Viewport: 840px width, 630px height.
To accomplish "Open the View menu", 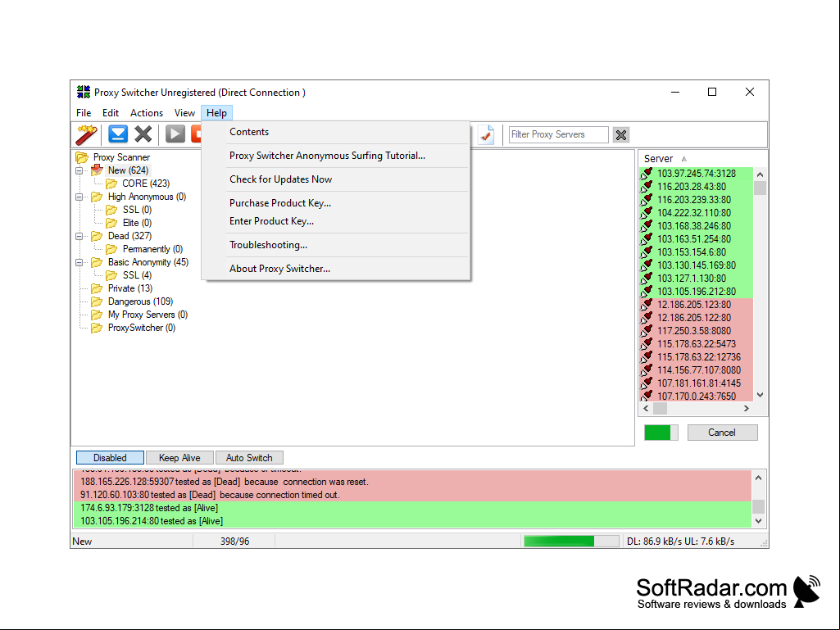I will [184, 113].
